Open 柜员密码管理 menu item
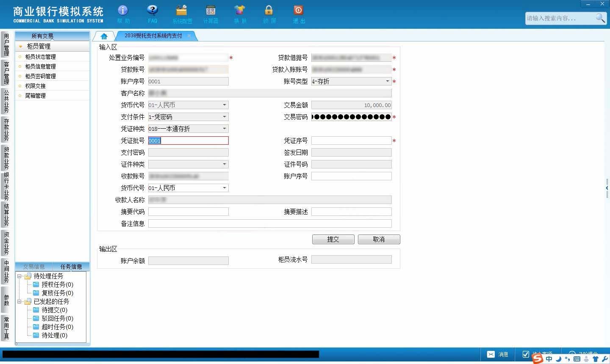Screen dimensions: 610x364 tap(52, 76)
